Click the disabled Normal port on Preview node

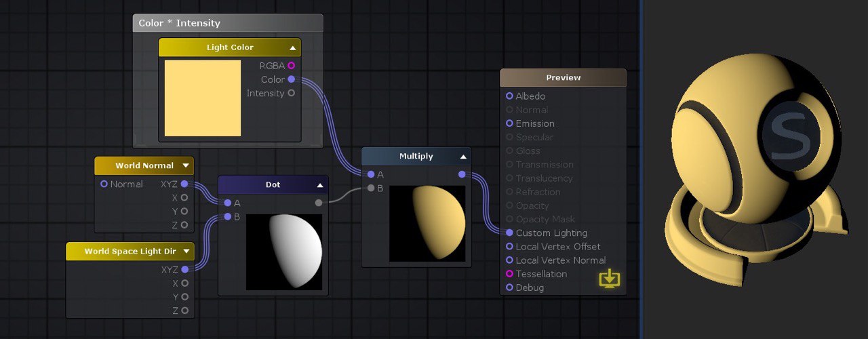click(x=509, y=110)
